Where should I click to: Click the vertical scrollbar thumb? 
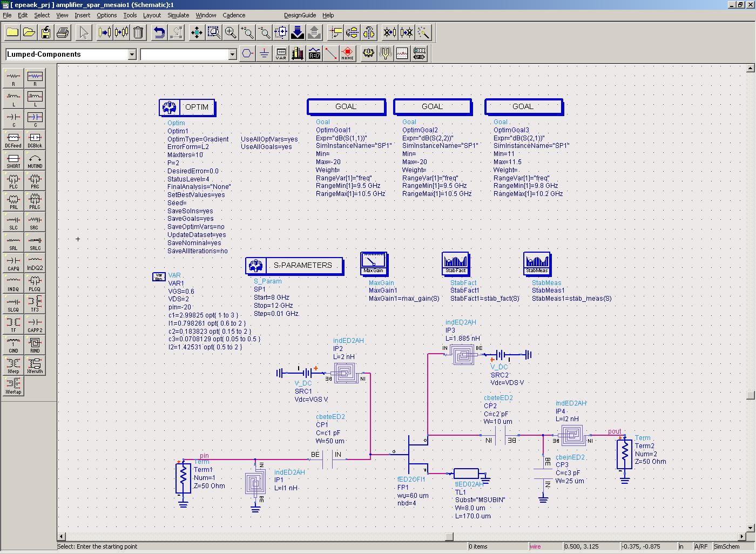click(750, 395)
